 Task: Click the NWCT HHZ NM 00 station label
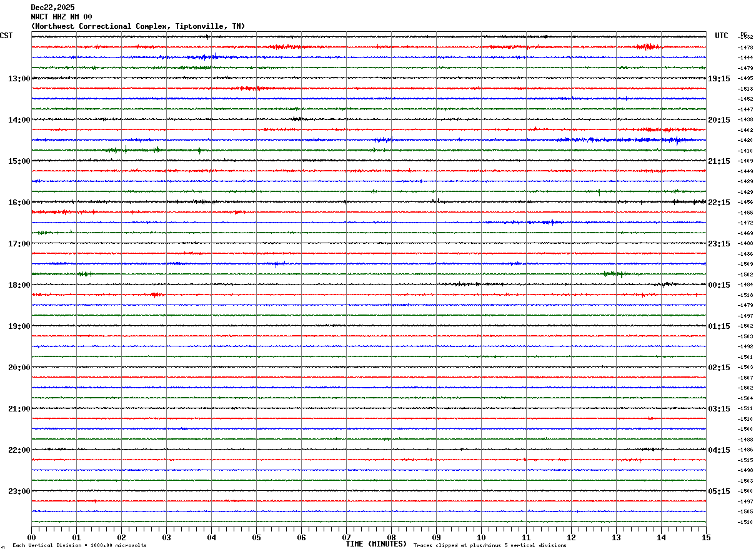pos(61,17)
